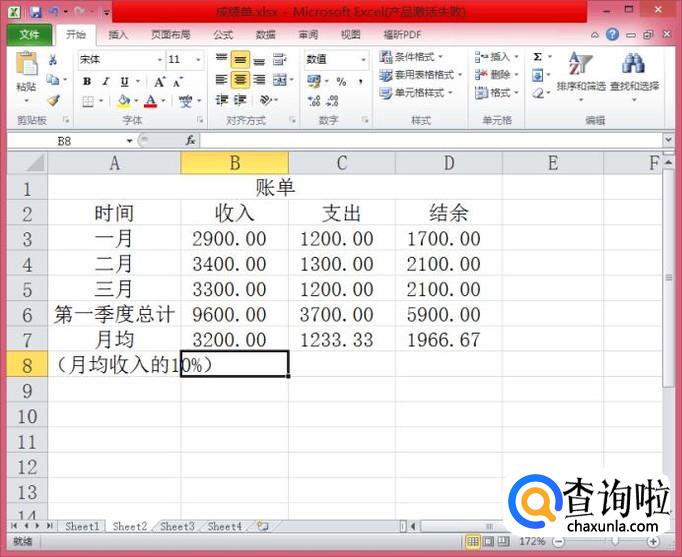The height and width of the screenshot is (557, 682).
Task: Click the Save icon in quick access
Action: click(x=36, y=12)
